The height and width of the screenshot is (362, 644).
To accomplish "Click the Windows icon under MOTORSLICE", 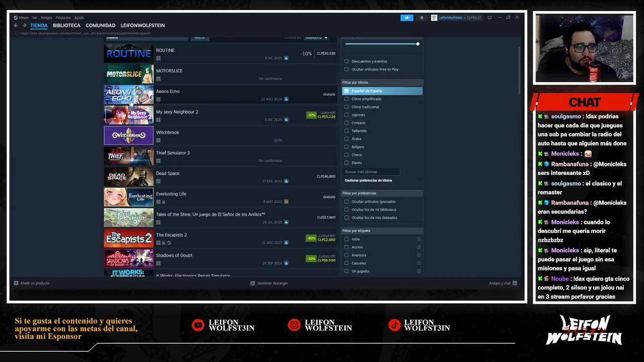I will [x=158, y=78].
